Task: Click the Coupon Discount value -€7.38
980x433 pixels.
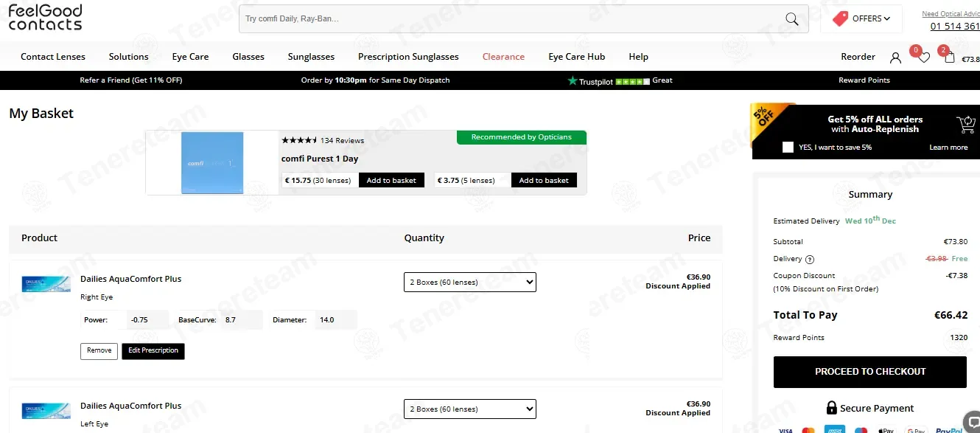Action: click(956, 276)
